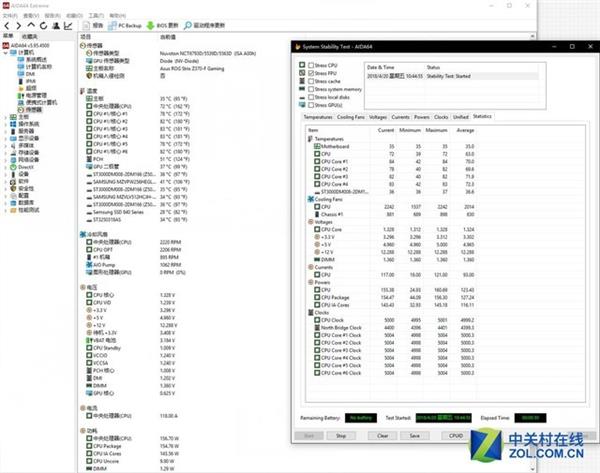Select the DirectX tree item
Viewport: 600px width, 473px height.
tap(22, 167)
